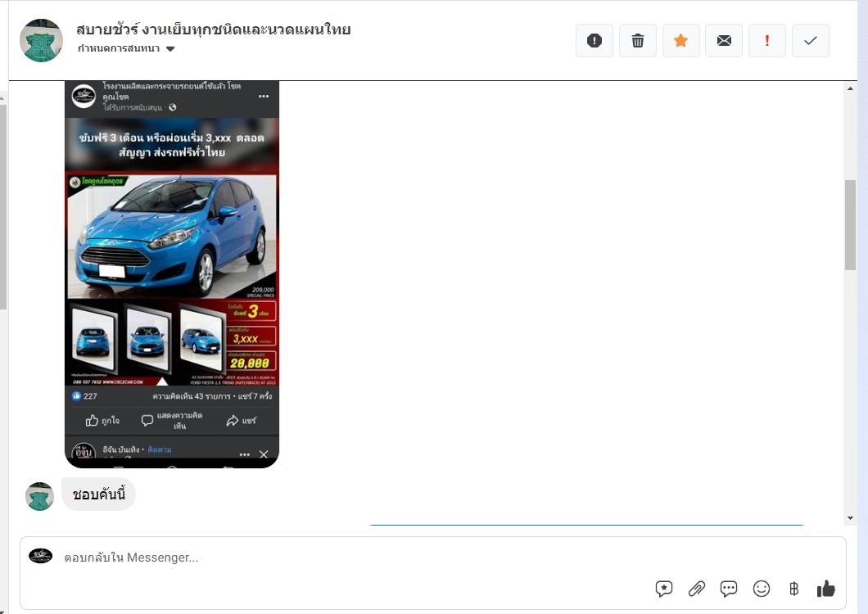Click the spam report icon button
The image size is (868, 614).
[x=594, y=40]
